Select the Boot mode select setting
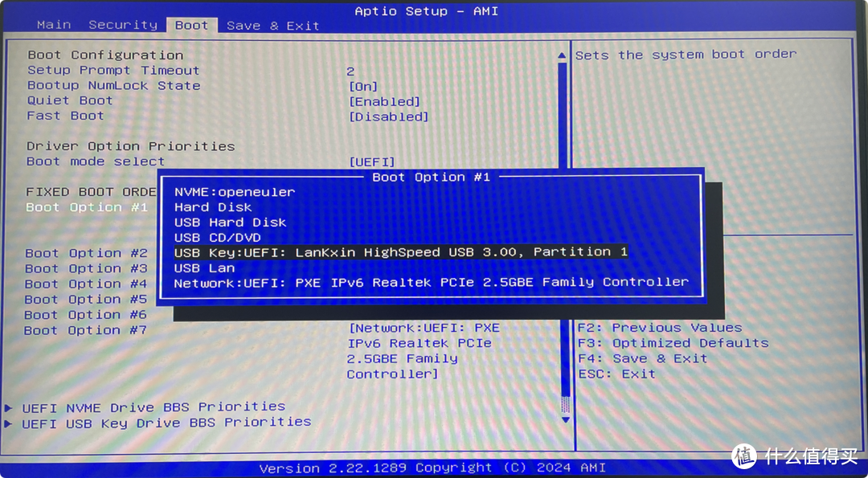This screenshot has height=478, width=868. click(96, 161)
